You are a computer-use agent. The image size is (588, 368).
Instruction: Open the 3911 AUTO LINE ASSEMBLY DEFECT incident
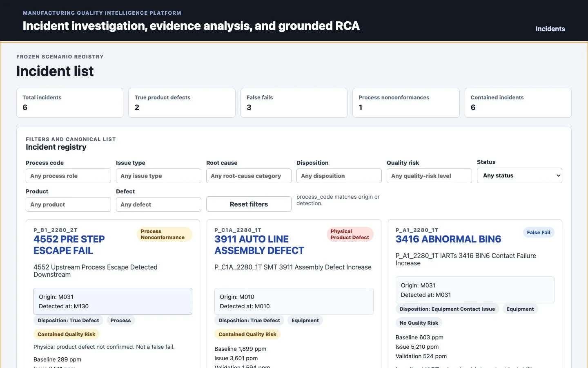[x=259, y=245]
